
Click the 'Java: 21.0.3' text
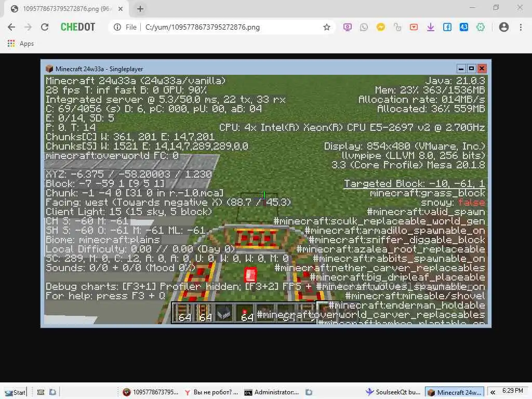pyautogui.click(x=455, y=81)
